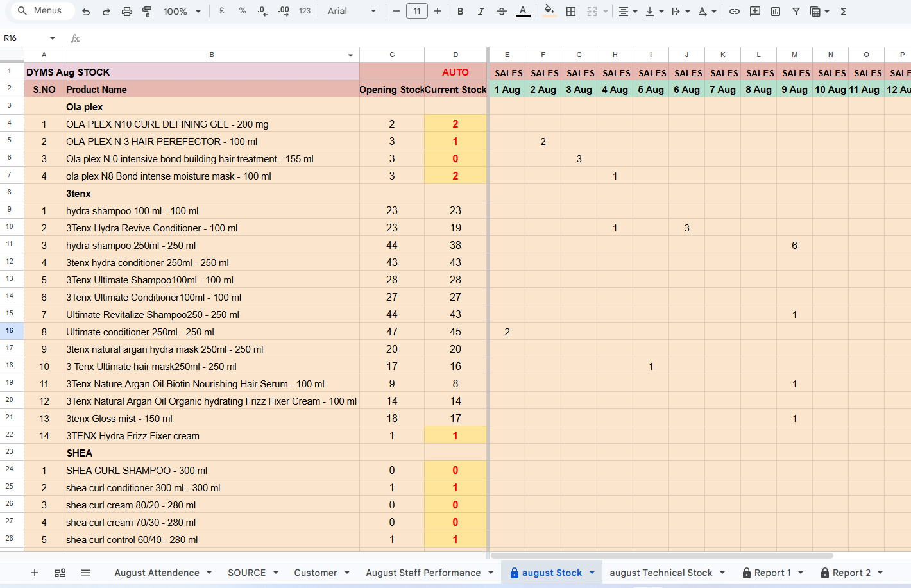Select cell 'DYMS Aug STOCK'
Screen dimensions: 911x588
(x=192, y=71)
